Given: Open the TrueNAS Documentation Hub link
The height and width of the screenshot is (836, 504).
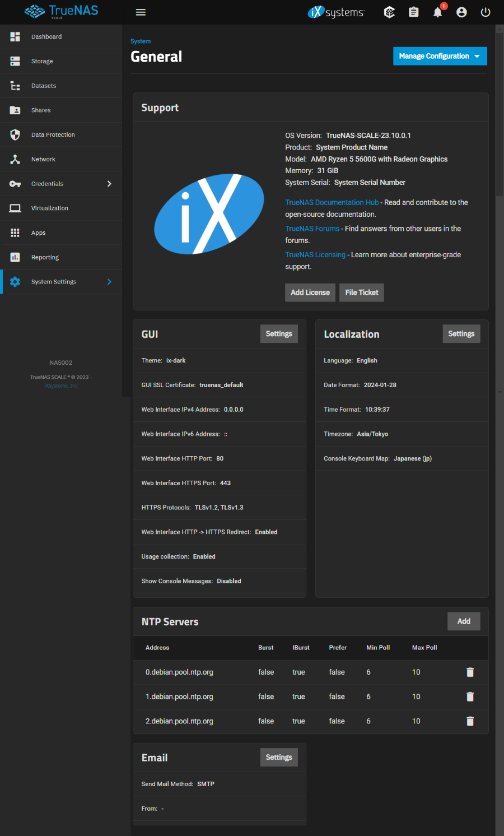Looking at the screenshot, I should 332,202.
